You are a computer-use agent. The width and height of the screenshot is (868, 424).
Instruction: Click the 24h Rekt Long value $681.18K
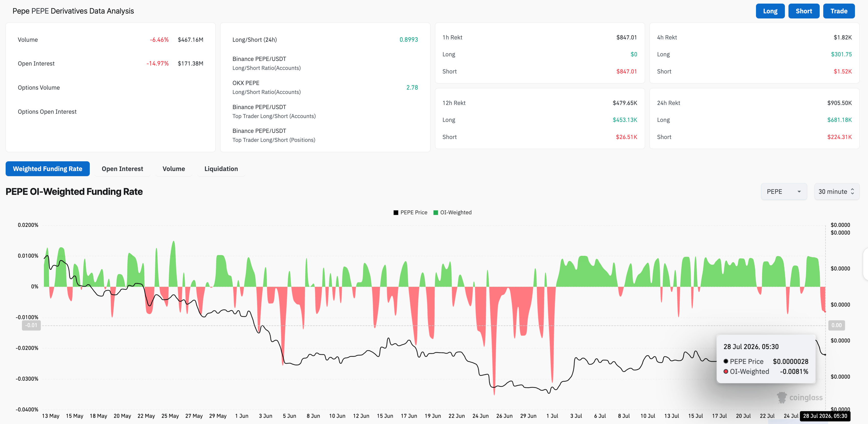(839, 120)
